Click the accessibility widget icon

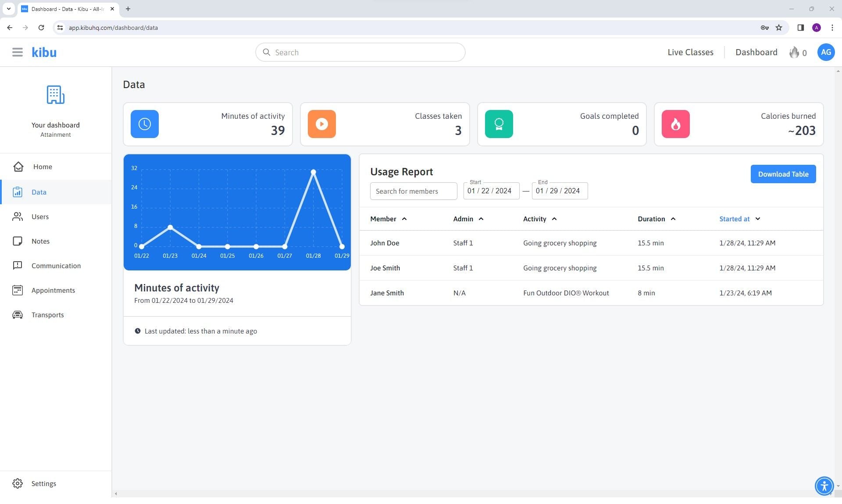[x=824, y=486]
